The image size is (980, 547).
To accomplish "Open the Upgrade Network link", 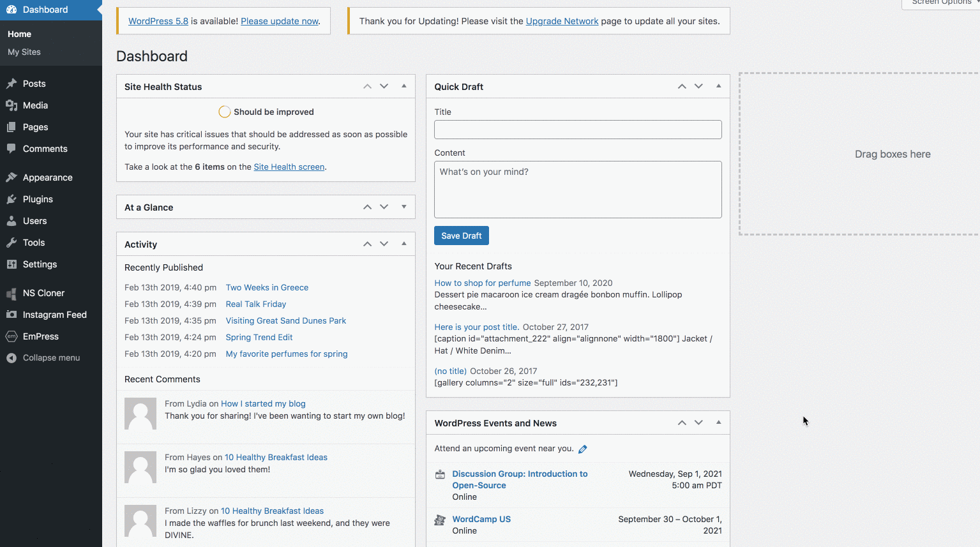I will [x=562, y=21].
